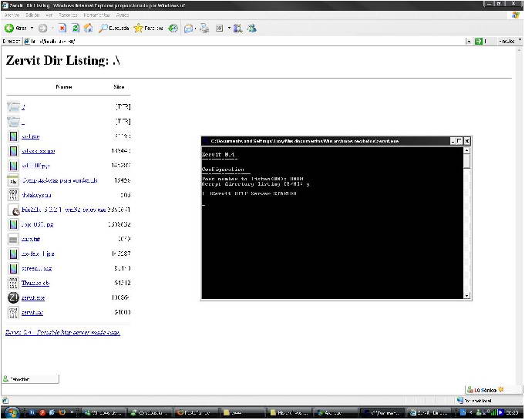
Task: Open the Thumbs.db file link
Action: pyautogui.click(x=35, y=283)
